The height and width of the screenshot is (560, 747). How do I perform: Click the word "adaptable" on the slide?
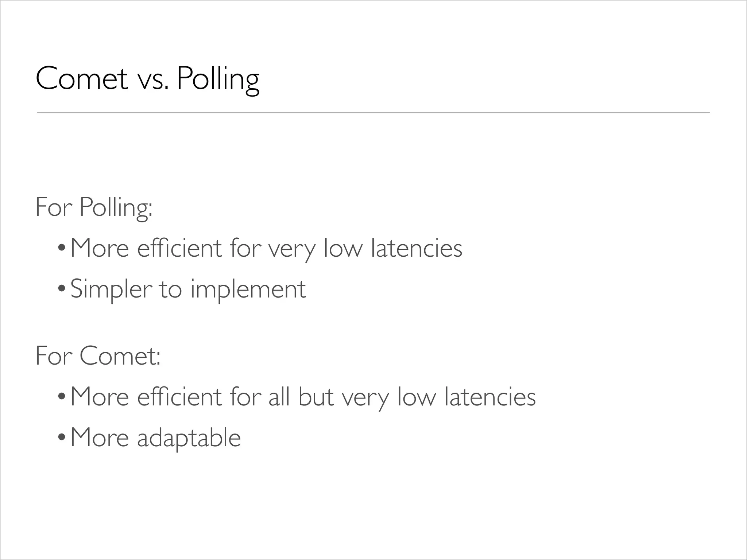point(189,438)
